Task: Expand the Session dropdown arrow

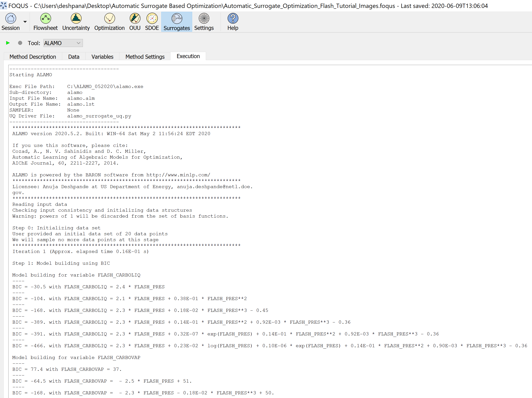Action: tap(25, 22)
